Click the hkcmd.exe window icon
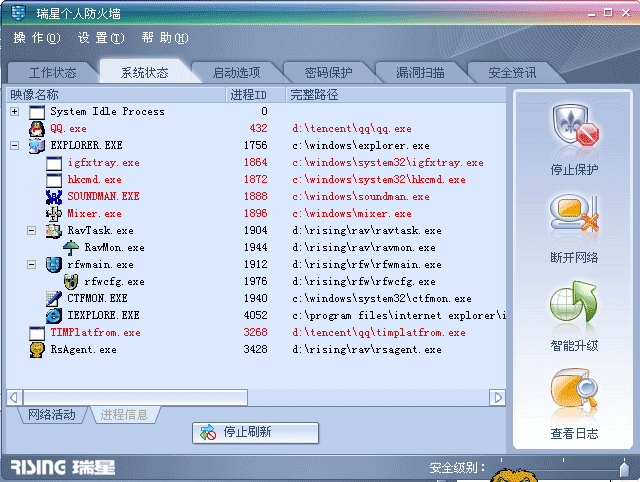 point(54,180)
